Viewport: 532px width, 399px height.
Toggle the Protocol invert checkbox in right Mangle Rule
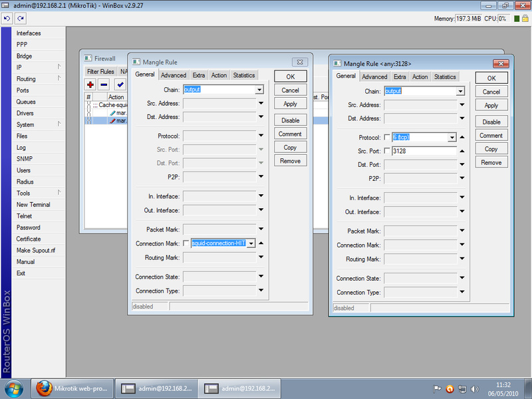pyautogui.click(x=387, y=138)
